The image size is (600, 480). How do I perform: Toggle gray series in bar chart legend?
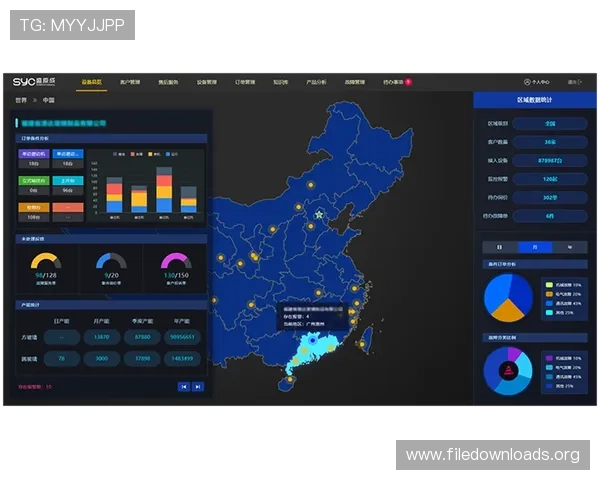coord(119,154)
